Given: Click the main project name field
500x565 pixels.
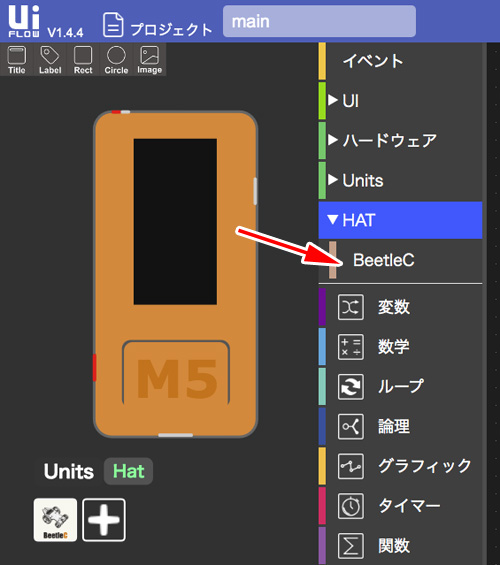Looking at the screenshot, I should pyautogui.click(x=319, y=21).
